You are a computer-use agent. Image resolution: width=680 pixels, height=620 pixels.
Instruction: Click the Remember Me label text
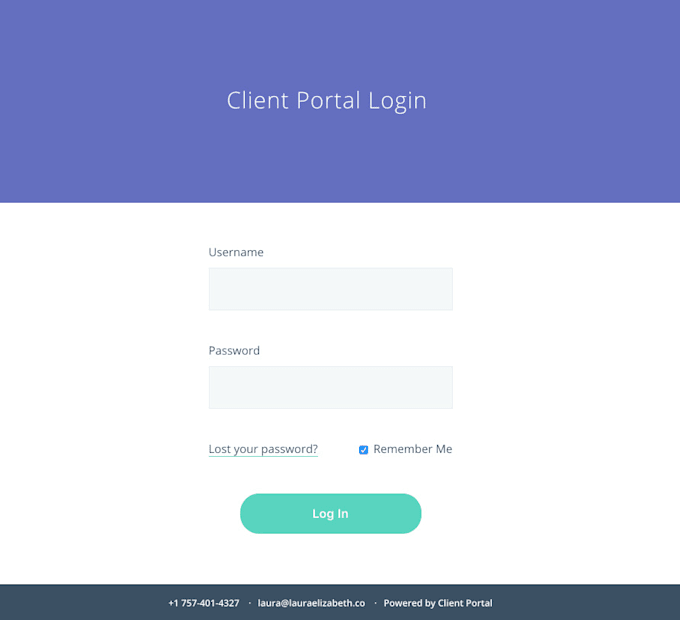pos(412,449)
